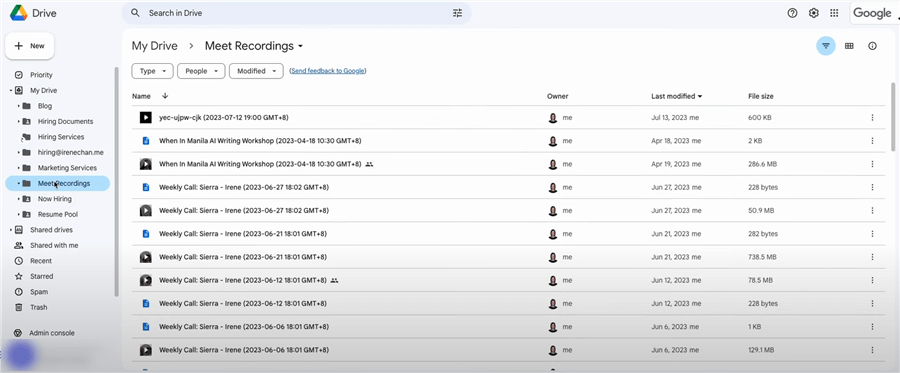900x373 pixels.
Task: Open Priority in sidebar
Action: tap(41, 75)
